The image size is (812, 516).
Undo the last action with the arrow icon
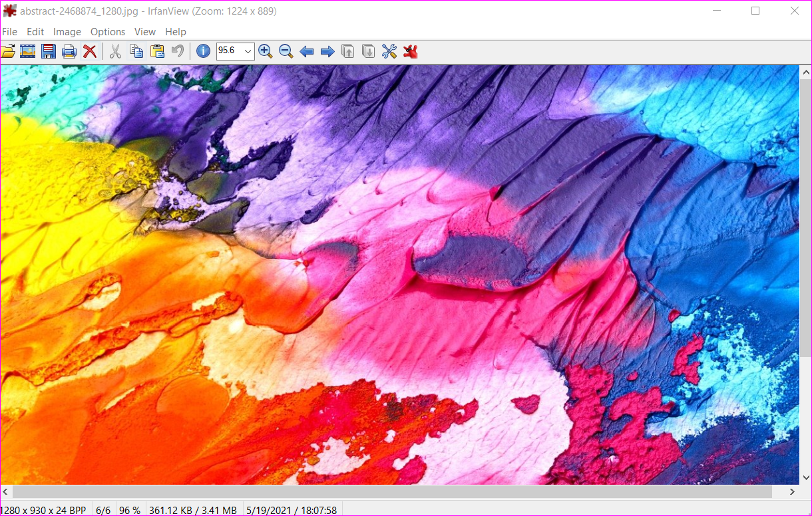[x=178, y=51]
